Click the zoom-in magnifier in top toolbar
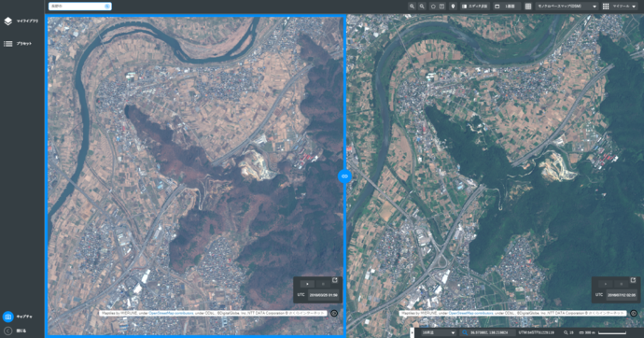Screen dimensions: 644x338 412,7
